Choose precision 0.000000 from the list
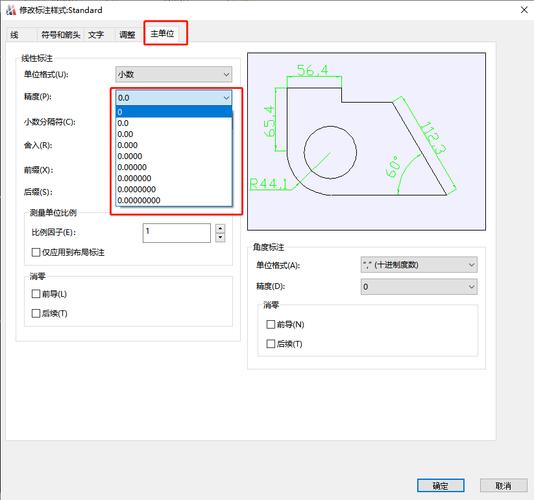The width and height of the screenshot is (534, 500). 174,178
